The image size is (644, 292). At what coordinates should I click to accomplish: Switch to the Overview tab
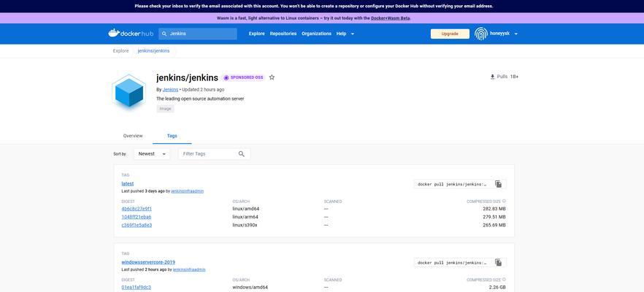coord(133,136)
